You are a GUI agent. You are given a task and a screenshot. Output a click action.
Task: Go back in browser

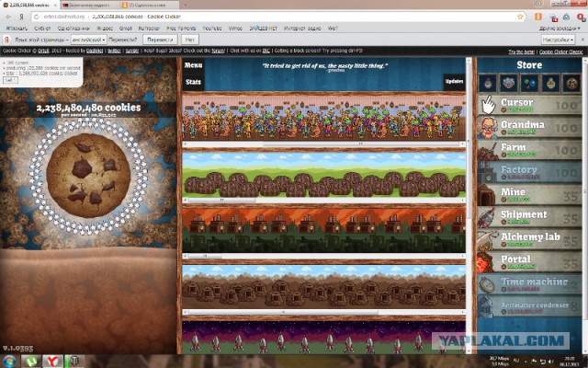pyautogui.click(x=8, y=17)
